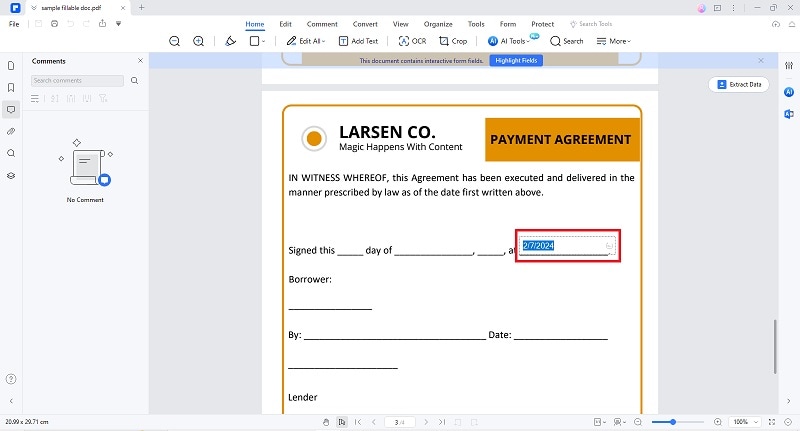This screenshot has height=431, width=800.
Task: Go to the previous page
Action: pos(373,422)
